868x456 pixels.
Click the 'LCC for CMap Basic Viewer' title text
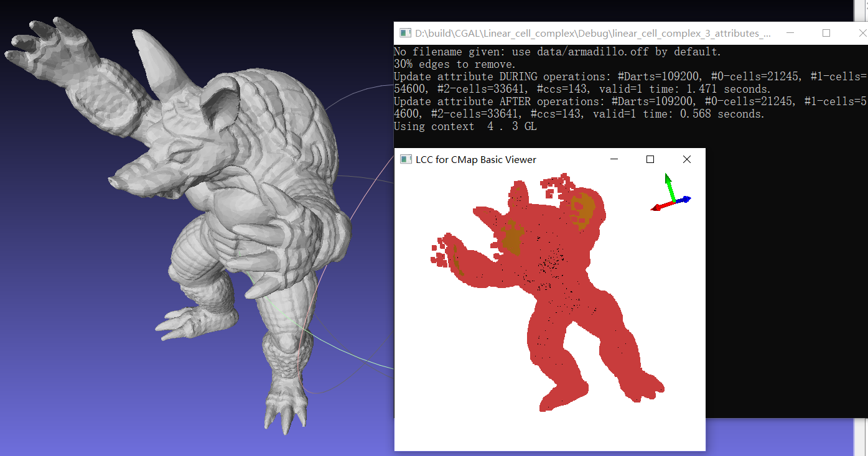476,160
